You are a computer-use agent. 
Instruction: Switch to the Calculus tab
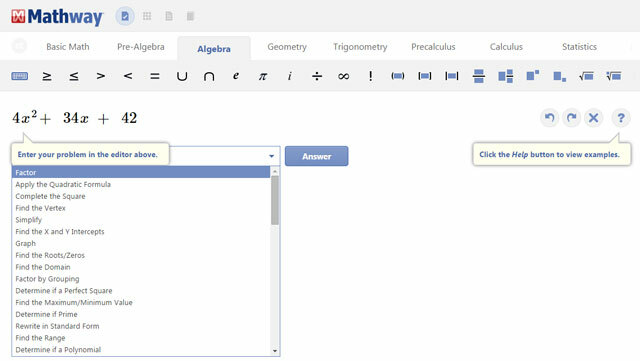coord(506,47)
